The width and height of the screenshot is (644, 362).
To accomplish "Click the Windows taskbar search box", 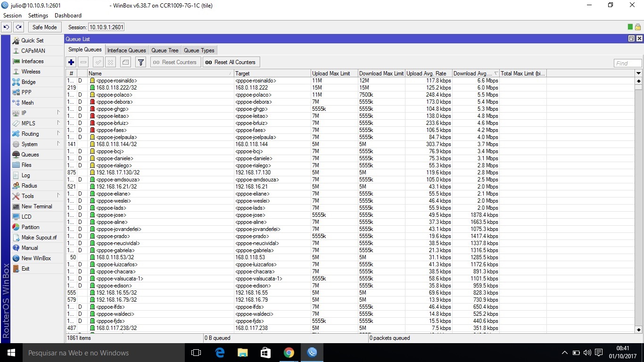I will (x=103, y=353).
